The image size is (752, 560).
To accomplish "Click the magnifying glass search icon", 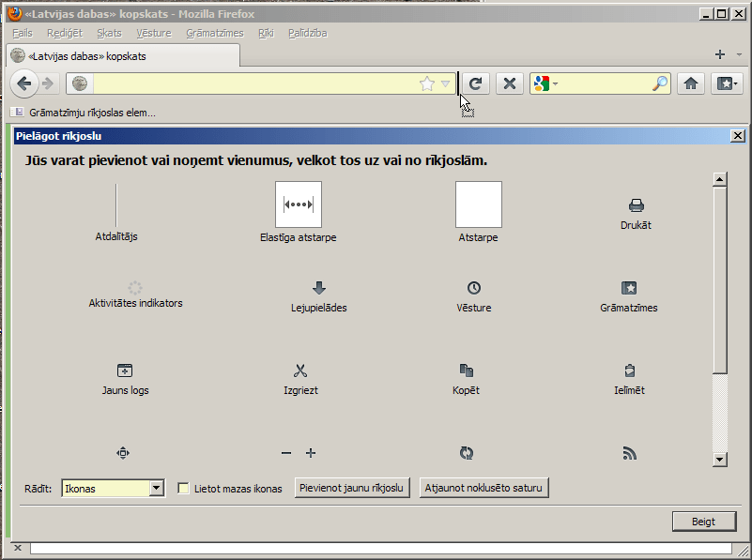I will (x=660, y=83).
